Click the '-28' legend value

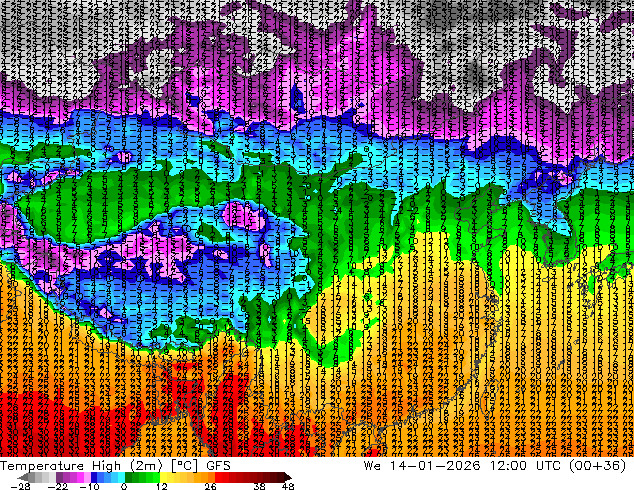click(20, 486)
